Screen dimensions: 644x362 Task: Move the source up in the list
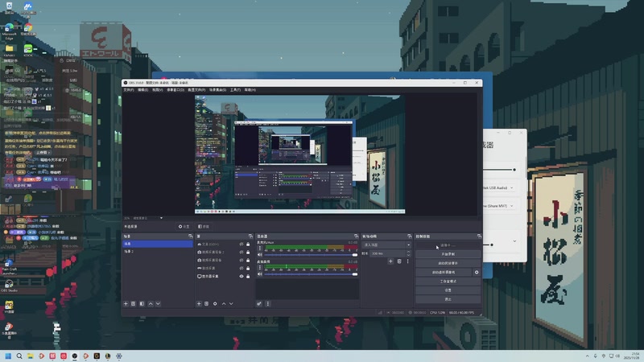coord(224,304)
